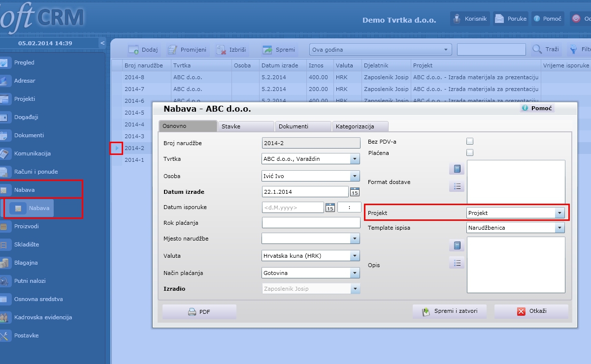This screenshot has width=591, height=364.
Task: Toggle the Plaćena checkbox
Action: pos(470,153)
